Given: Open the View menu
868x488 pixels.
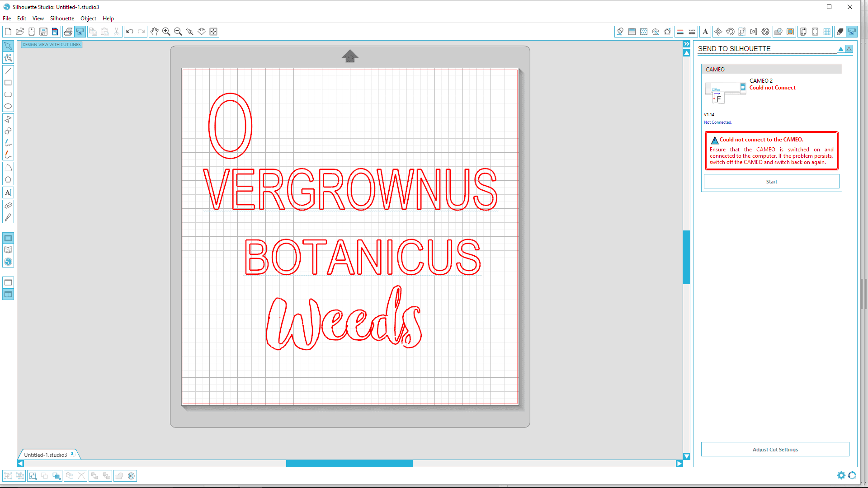Looking at the screenshot, I should 38,19.
